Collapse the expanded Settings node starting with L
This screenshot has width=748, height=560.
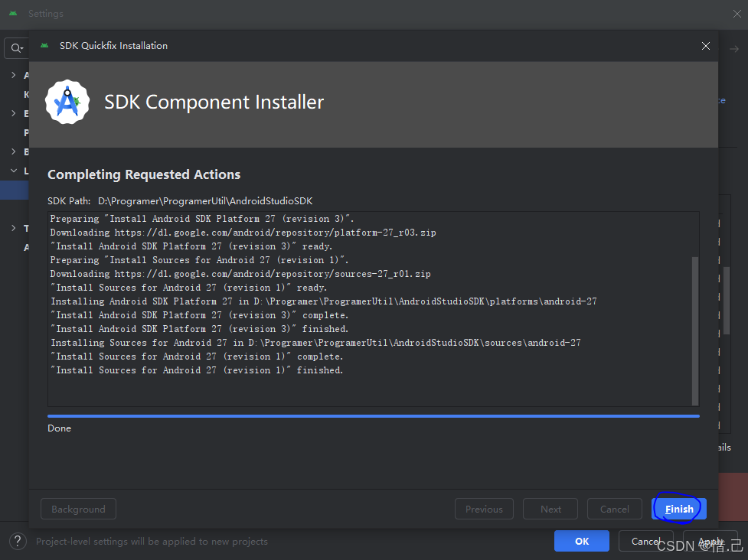point(13,171)
